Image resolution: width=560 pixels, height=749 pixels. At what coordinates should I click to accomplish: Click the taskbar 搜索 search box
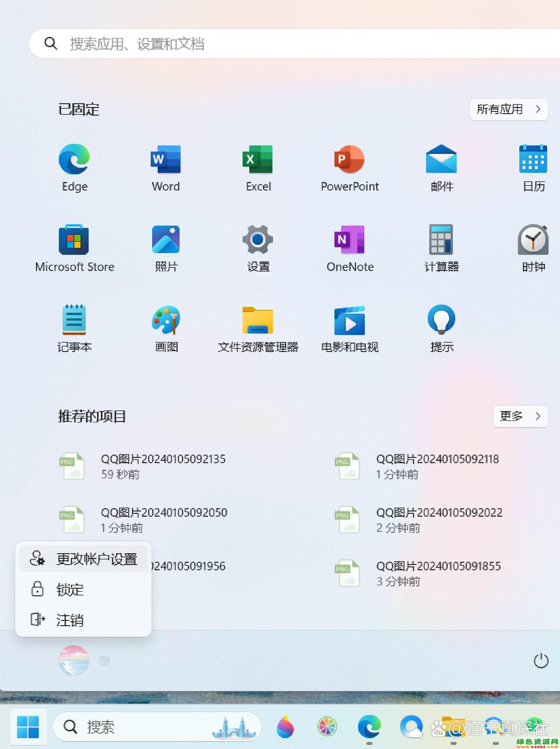[x=157, y=727]
